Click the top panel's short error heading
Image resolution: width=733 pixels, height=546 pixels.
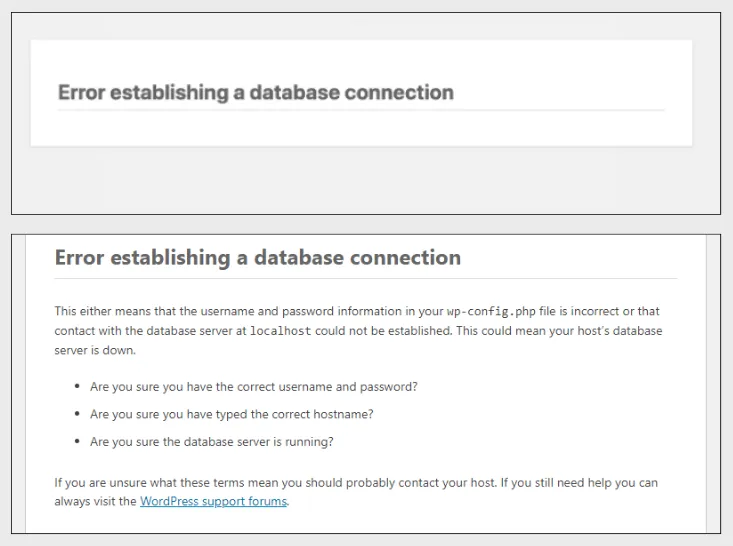point(256,93)
